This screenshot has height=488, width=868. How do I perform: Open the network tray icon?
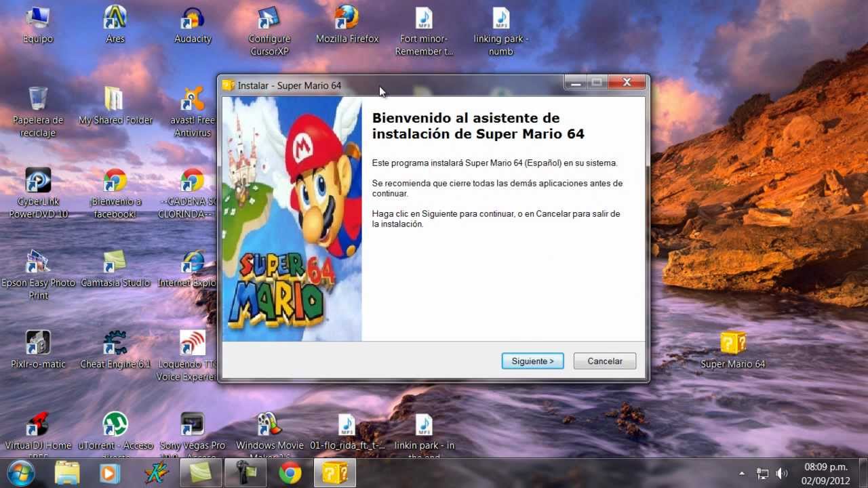pos(762,474)
